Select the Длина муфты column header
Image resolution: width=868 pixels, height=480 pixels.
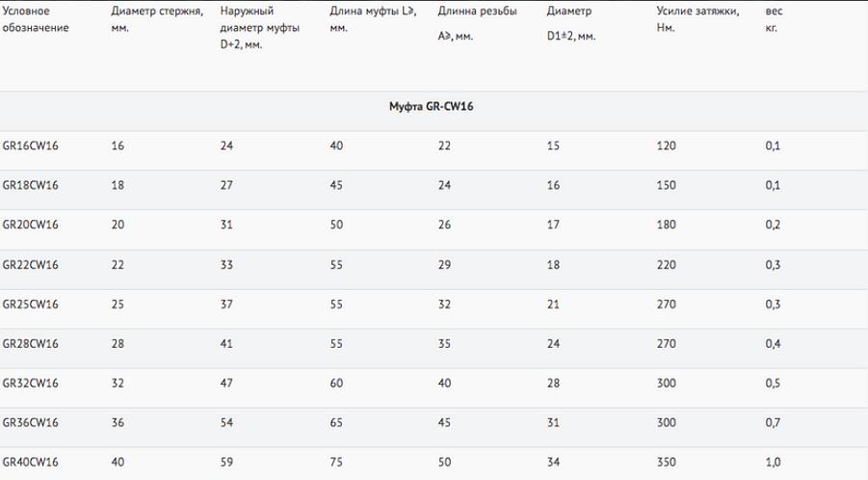pyautogui.click(x=365, y=19)
